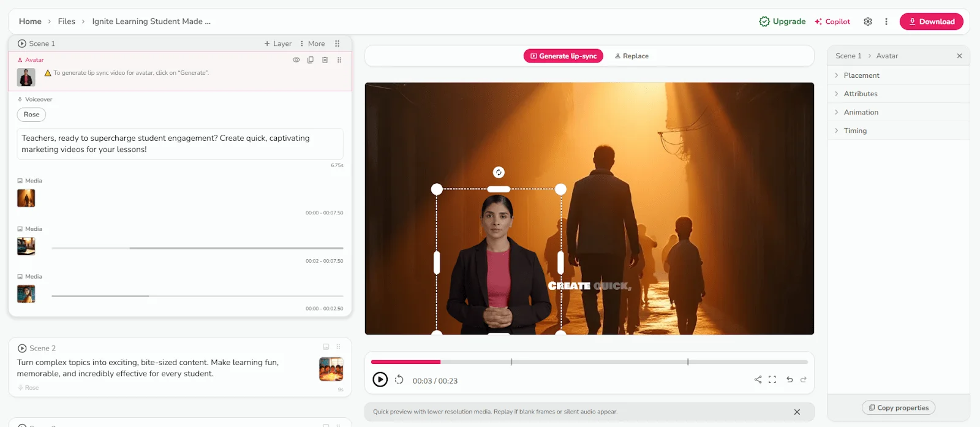Select the CREATE QUICK caption text

(x=589, y=285)
